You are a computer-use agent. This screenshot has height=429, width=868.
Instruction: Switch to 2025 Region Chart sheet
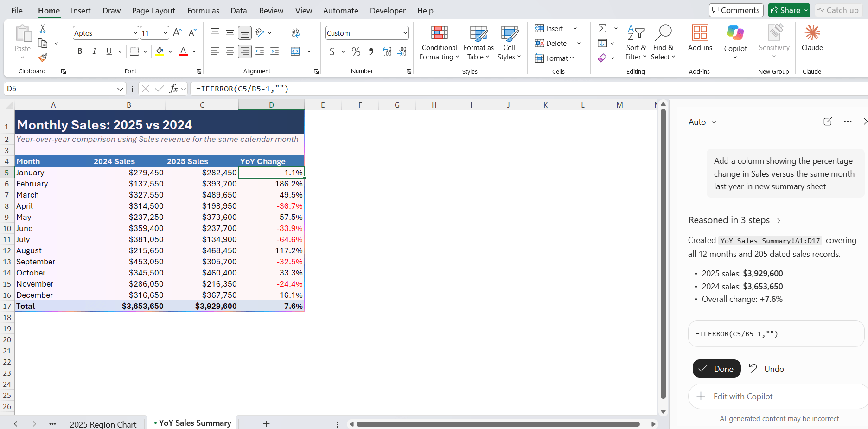click(x=103, y=424)
